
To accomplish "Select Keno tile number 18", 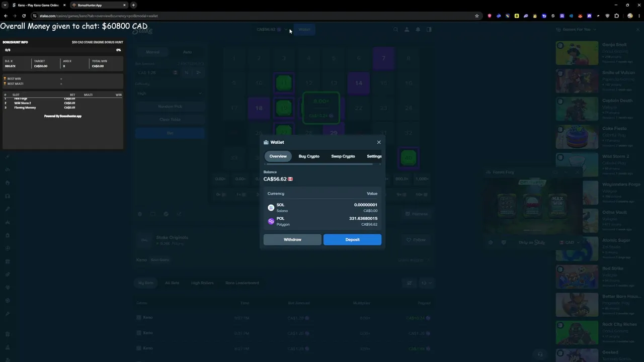I will pos(259,108).
